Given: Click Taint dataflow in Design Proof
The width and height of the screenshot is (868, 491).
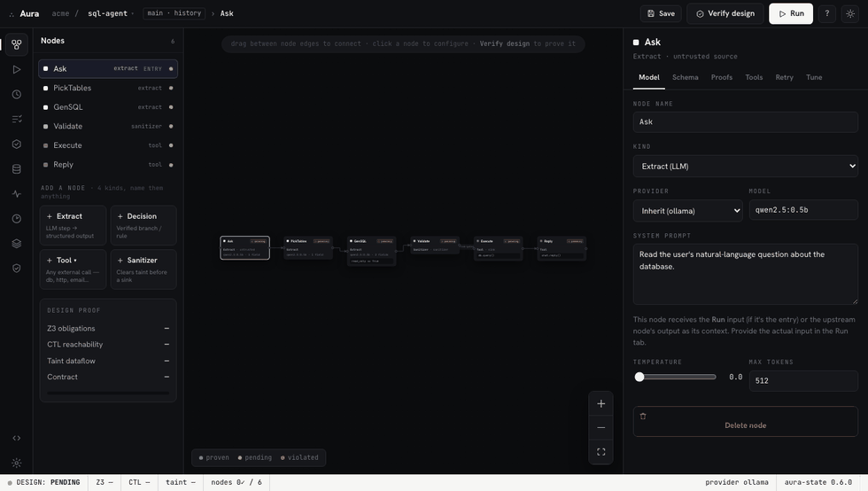Looking at the screenshot, I should [x=108, y=361].
